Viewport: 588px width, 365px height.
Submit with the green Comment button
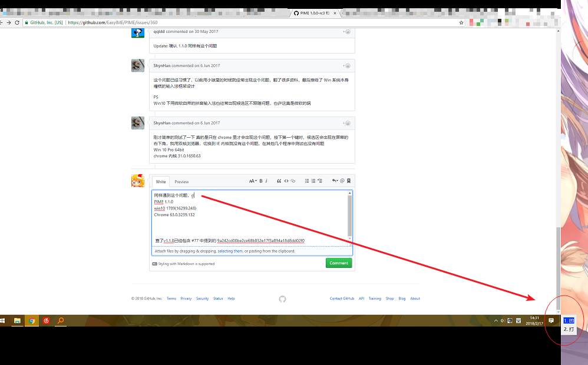(x=339, y=263)
